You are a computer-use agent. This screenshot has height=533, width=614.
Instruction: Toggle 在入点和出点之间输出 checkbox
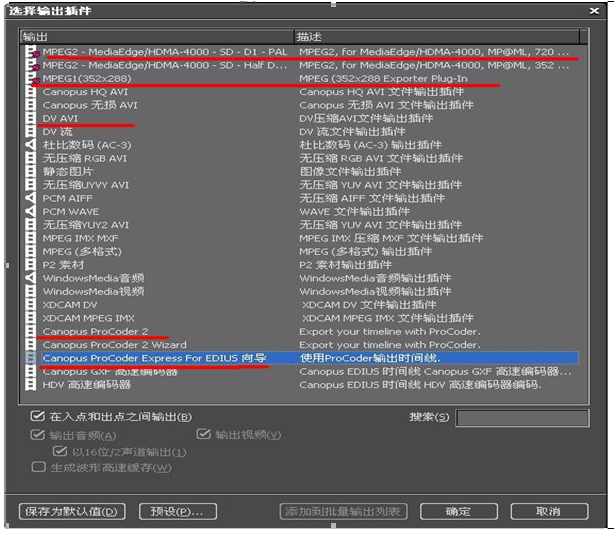[37, 416]
